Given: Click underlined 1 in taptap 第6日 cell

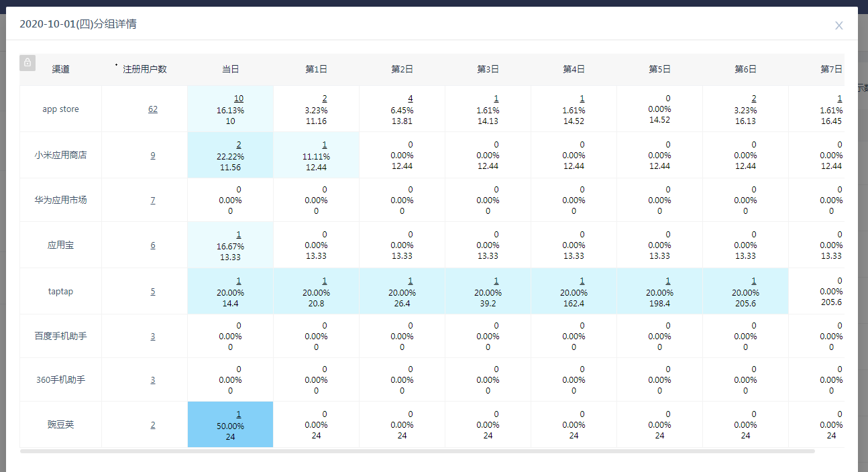Looking at the screenshot, I should point(754,281).
